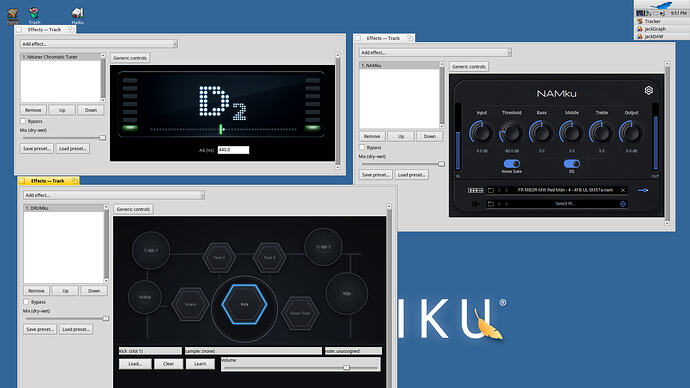Click the NAMku Middle knob
Viewport: 690px width, 388px height.
tap(571, 132)
